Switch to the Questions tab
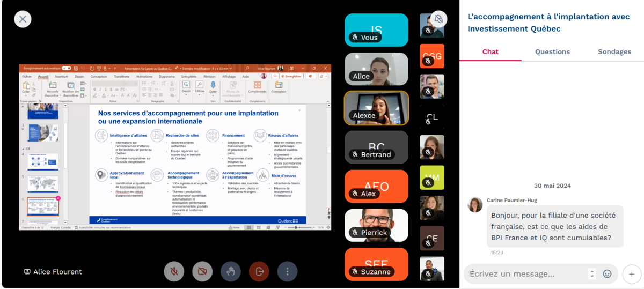644x289 pixels. pyautogui.click(x=552, y=52)
